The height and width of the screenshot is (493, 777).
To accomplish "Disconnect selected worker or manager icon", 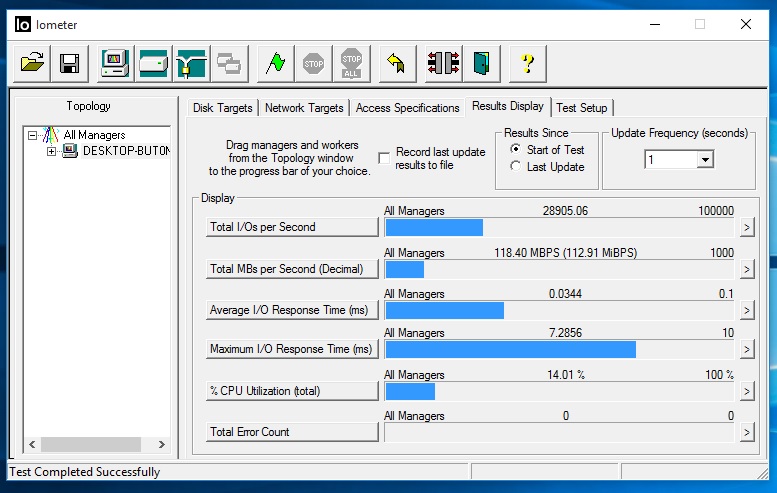I will [443, 63].
